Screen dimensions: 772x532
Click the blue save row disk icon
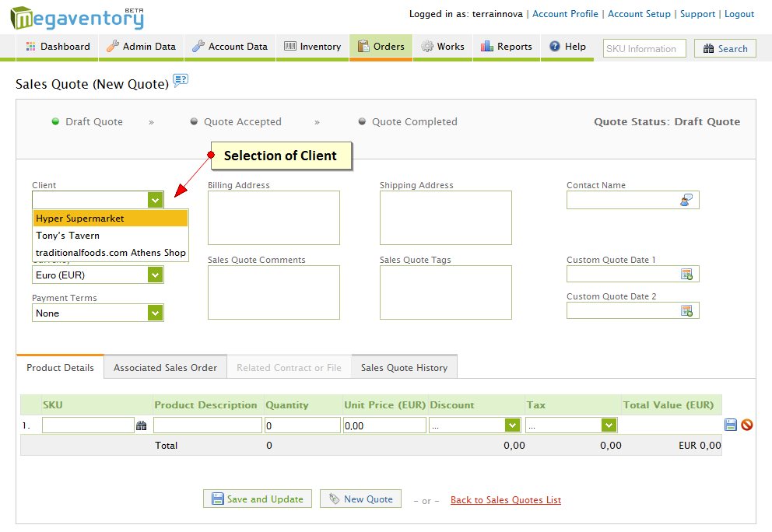[731, 425]
